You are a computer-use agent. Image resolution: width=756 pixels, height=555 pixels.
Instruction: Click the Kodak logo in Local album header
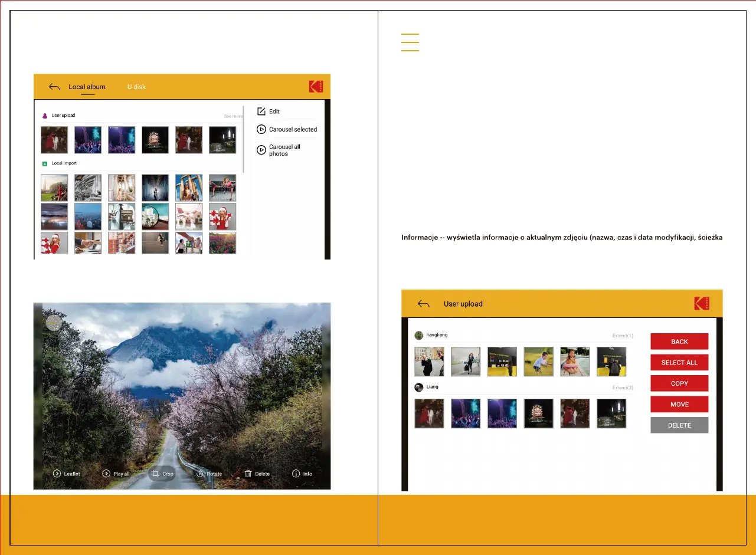coord(316,87)
